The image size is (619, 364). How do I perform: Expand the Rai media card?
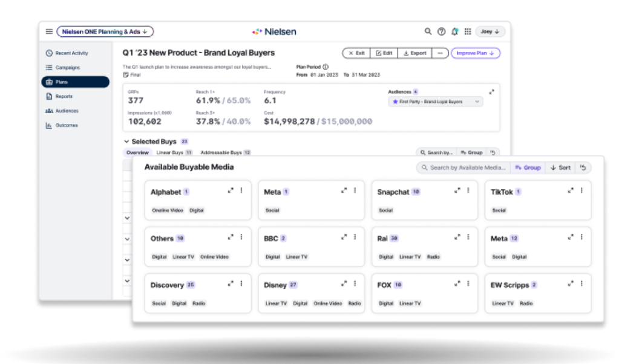click(457, 237)
